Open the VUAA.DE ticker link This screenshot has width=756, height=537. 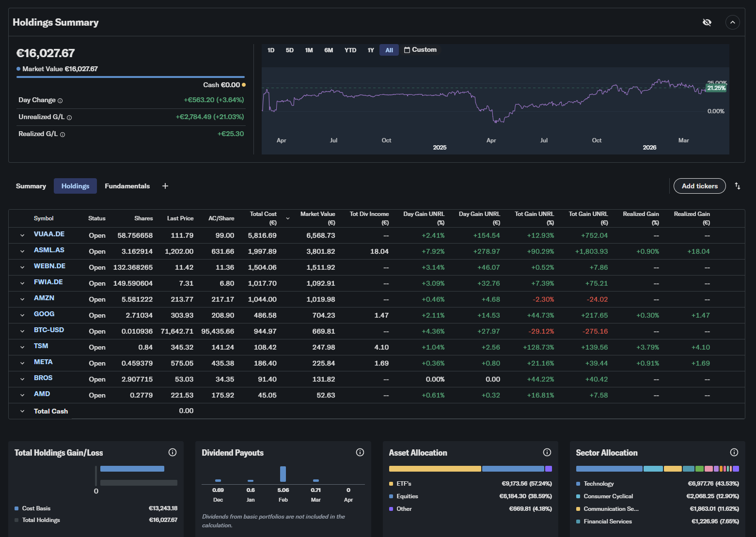coord(49,234)
